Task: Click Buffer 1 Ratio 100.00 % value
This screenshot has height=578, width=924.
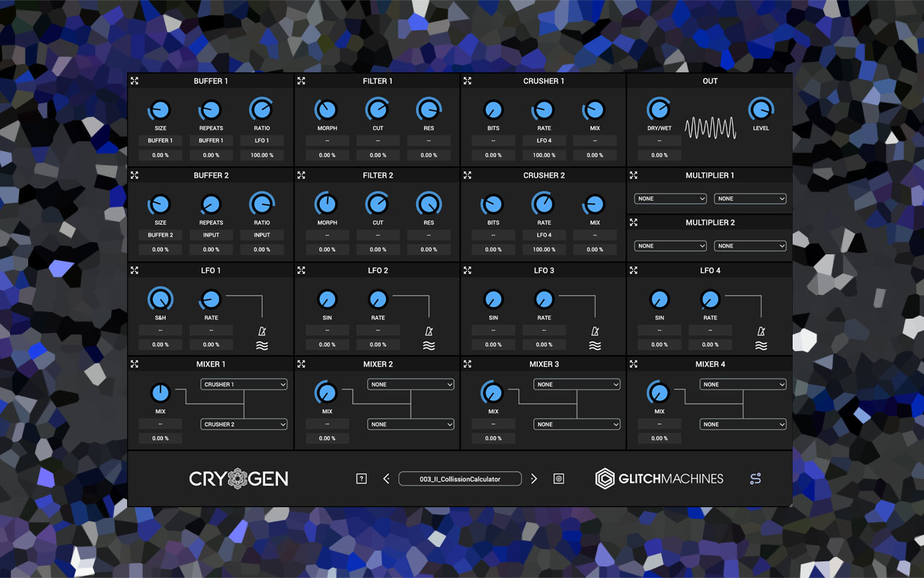Action: click(x=262, y=155)
